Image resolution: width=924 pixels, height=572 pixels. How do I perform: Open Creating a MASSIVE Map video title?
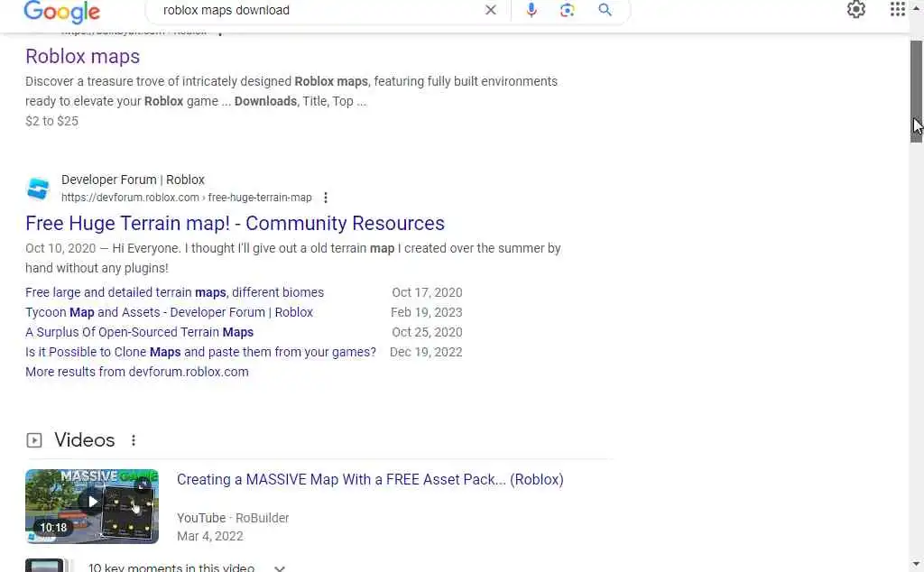[370, 479]
